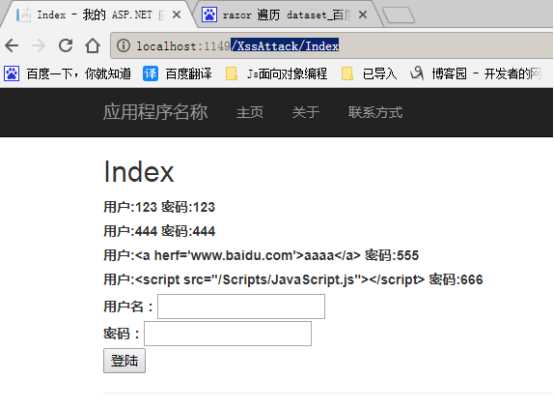The width and height of the screenshot is (554, 409).
Task: Click the Index page heading
Action: 139,172
